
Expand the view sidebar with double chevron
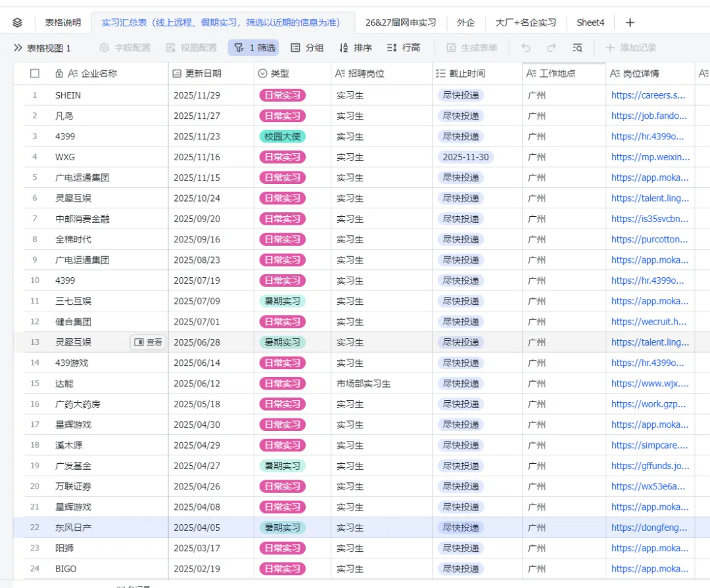(x=18, y=47)
